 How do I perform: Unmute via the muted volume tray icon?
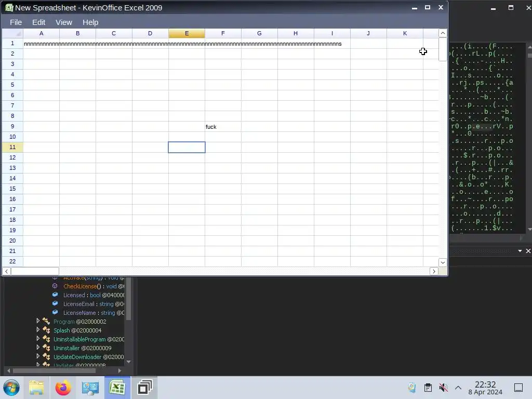(x=443, y=388)
